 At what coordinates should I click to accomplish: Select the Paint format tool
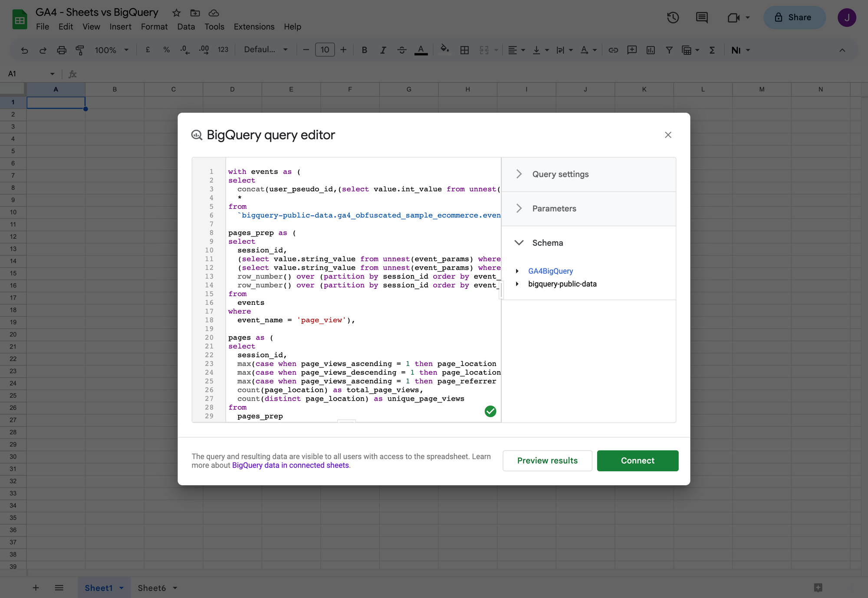coord(80,50)
